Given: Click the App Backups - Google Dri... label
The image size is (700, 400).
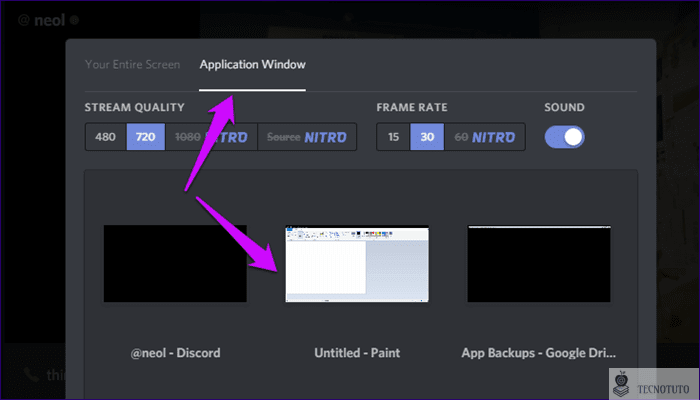Looking at the screenshot, I should [538, 353].
